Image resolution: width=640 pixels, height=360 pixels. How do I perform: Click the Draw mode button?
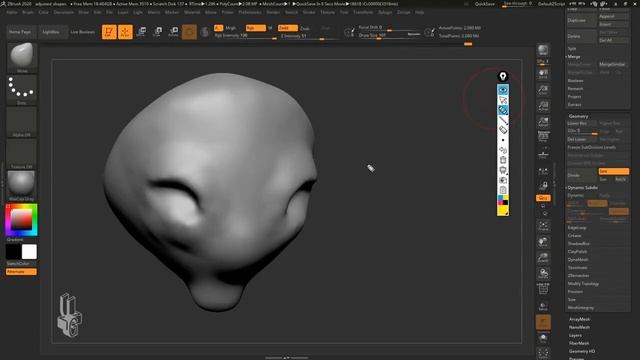click(125, 32)
